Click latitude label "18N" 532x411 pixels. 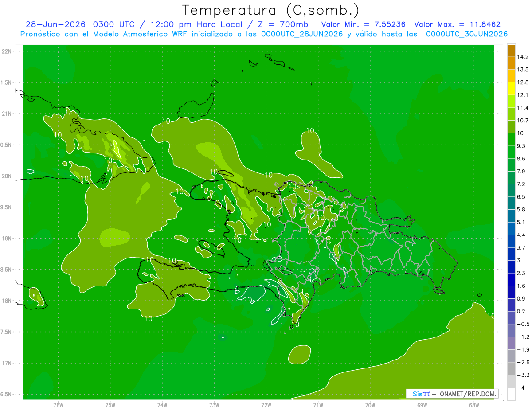click(7, 301)
